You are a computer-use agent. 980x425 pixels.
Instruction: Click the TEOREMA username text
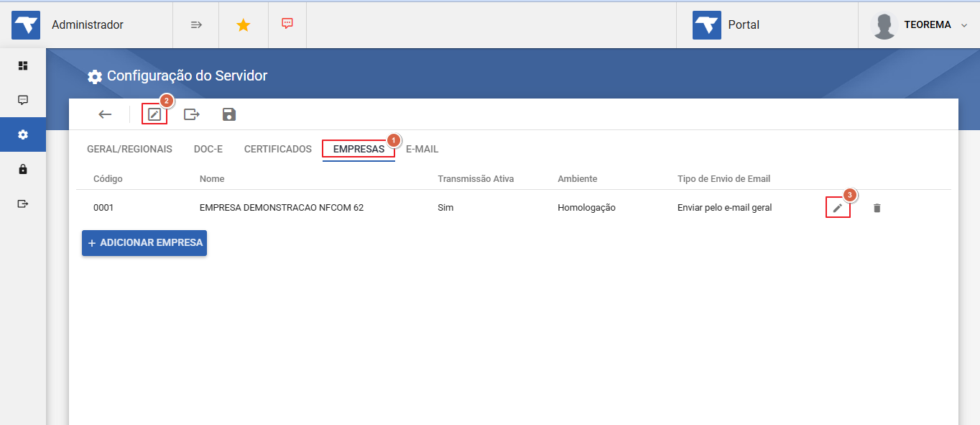tap(928, 25)
